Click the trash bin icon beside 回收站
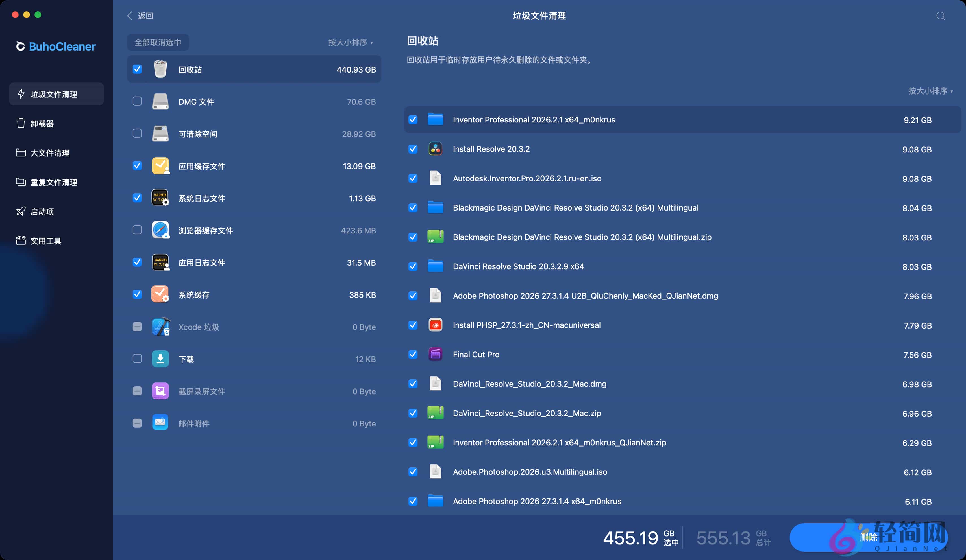966x560 pixels. (160, 69)
